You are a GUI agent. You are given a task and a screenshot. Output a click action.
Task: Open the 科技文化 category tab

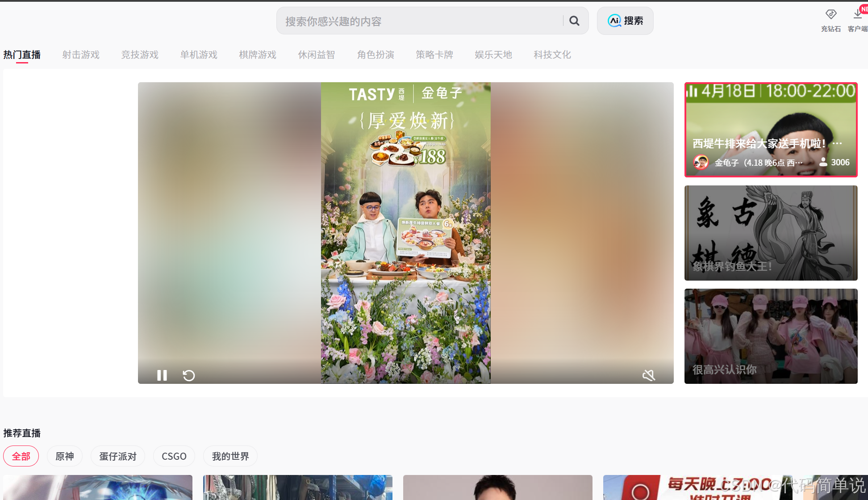[x=552, y=55]
